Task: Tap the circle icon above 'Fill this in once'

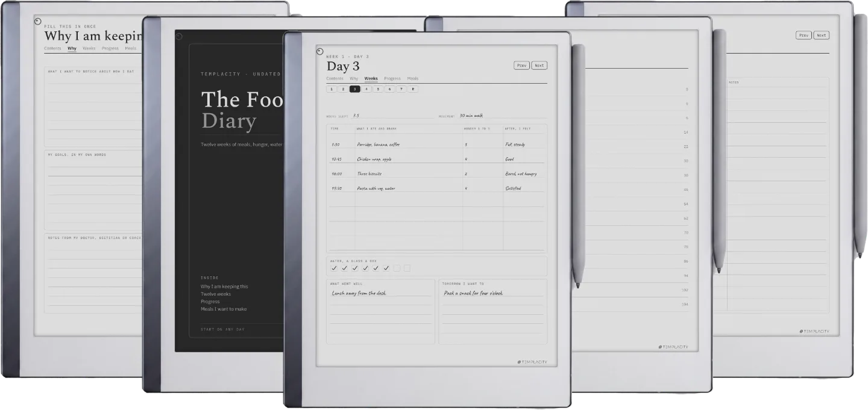Action: pos(38,20)
